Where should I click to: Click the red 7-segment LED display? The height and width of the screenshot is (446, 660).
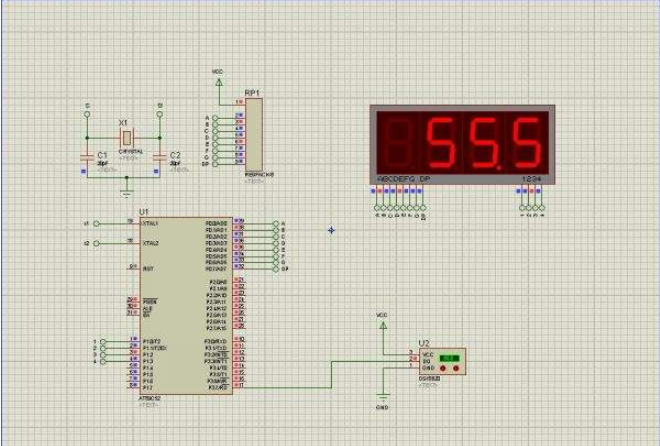click(x=459, y=143)
